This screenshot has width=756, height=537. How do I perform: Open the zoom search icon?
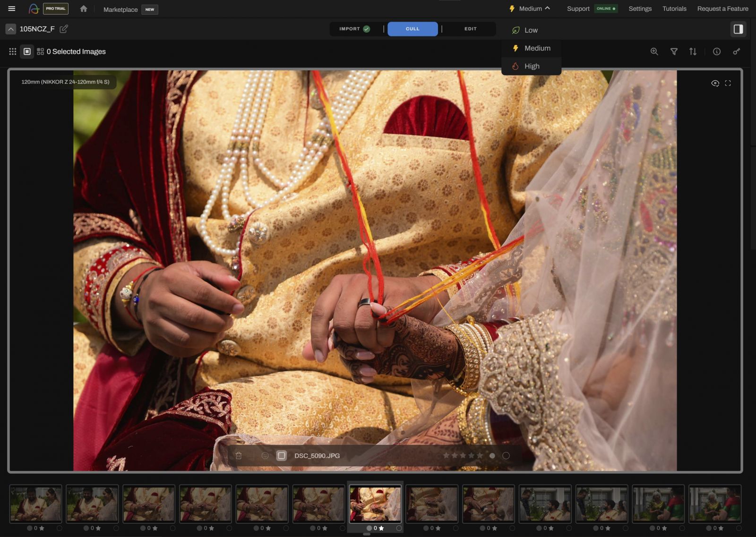click(654, 51)
